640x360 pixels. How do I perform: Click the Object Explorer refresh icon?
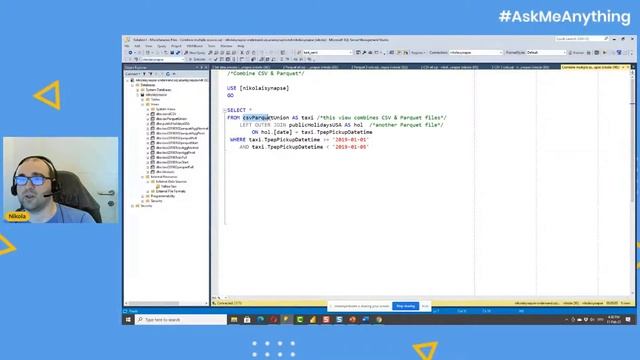tap(168, 74)
